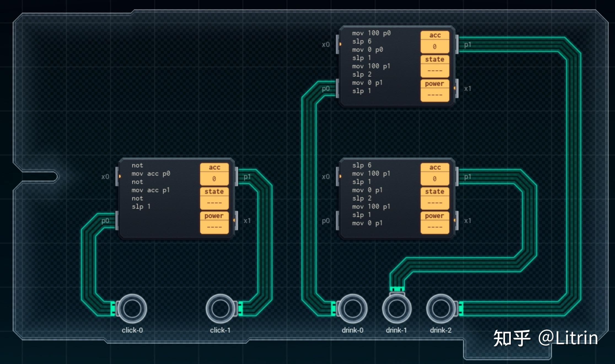The height and width of the screenshot is (364, 615).
Task: Select the drink-2 connector circle
Action: 441,309
